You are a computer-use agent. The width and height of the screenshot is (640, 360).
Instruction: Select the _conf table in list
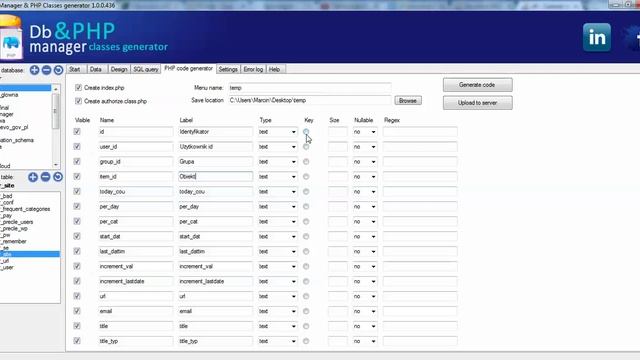click(8, 202)
